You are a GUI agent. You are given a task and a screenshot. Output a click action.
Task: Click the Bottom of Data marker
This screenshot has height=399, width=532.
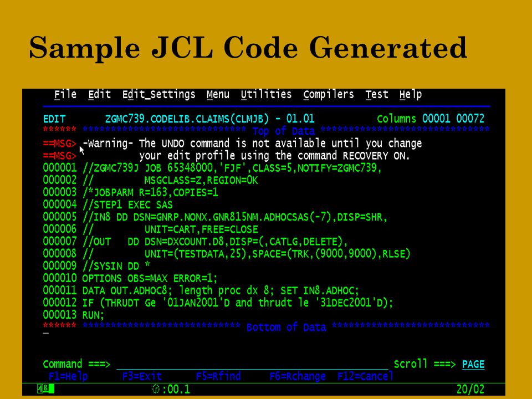point(286,327)
